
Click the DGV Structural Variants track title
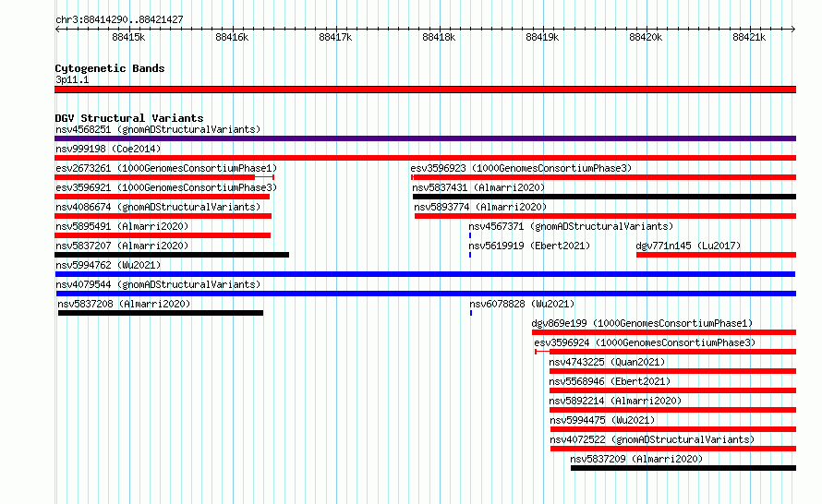129,118
